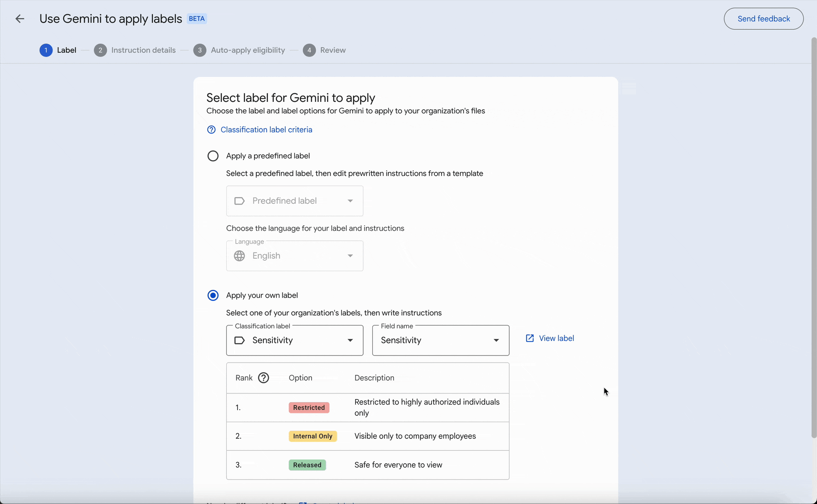Click the BETA badge next to the title
817x504 pixels.
(x=197, y=19)
